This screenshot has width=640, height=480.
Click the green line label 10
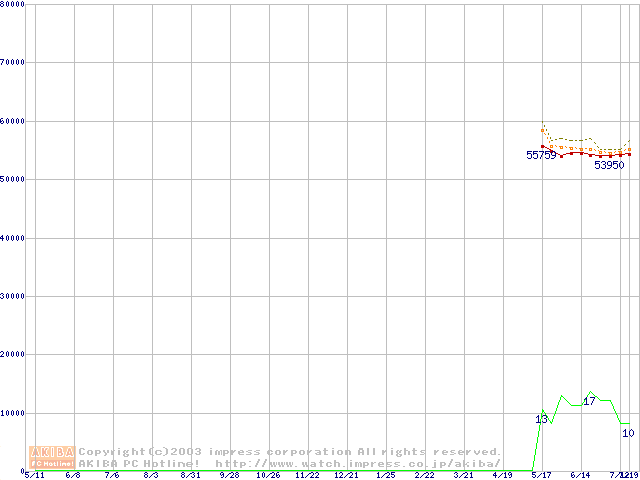628,433
